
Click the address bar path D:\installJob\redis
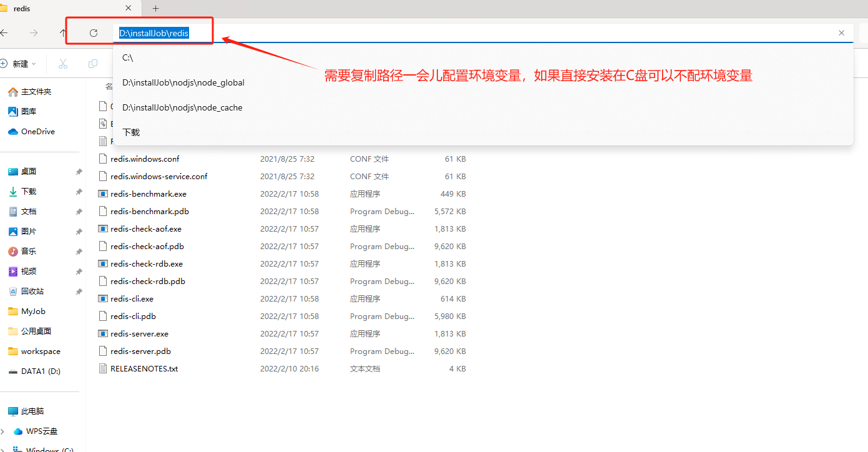tap(154, 33)
